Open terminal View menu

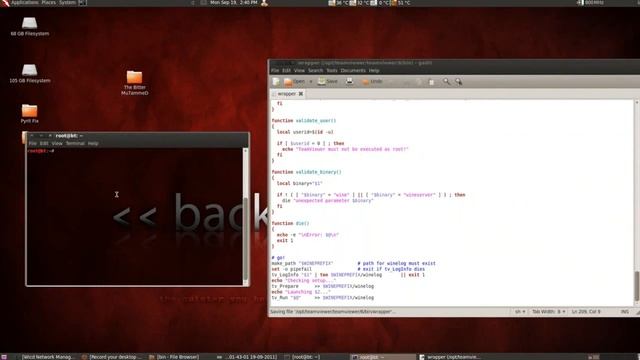57,144
